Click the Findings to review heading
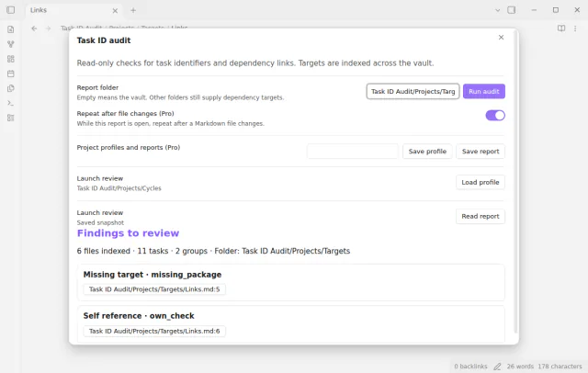This screenshot has width=588, height=373. 129,233
